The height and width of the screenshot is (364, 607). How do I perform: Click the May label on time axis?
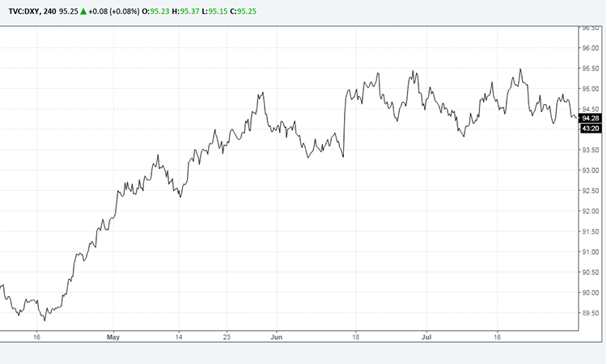[x=112, y=336]
